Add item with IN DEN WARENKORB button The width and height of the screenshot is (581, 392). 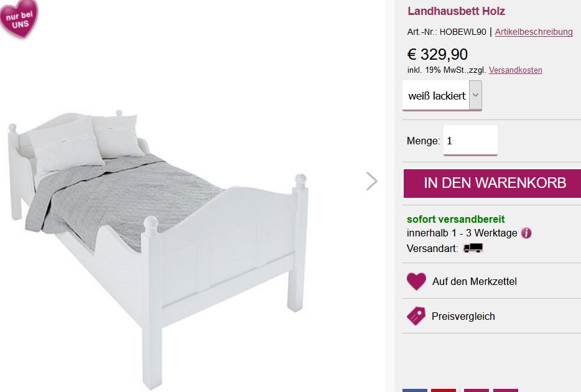pos(493,183)
